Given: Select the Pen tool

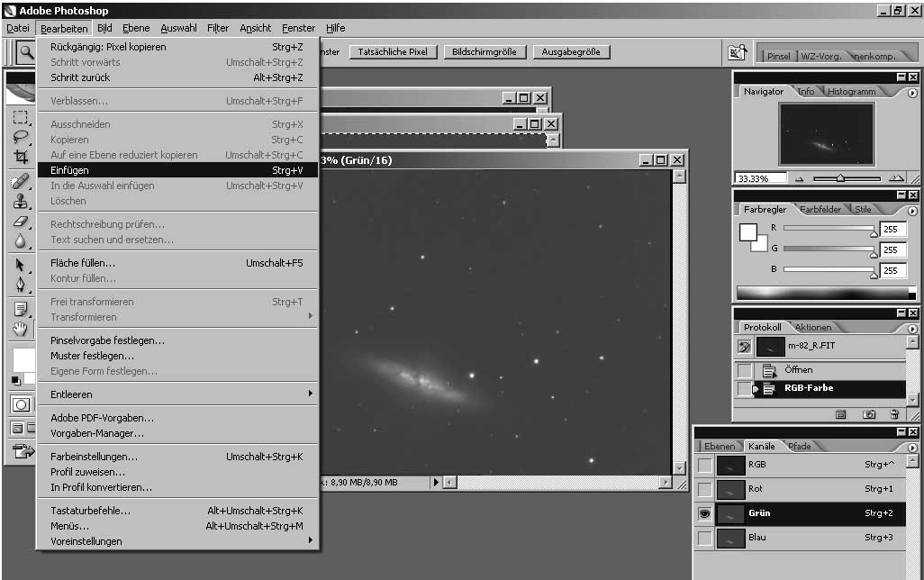Looking at the screenshot, I should coord(21,285).
